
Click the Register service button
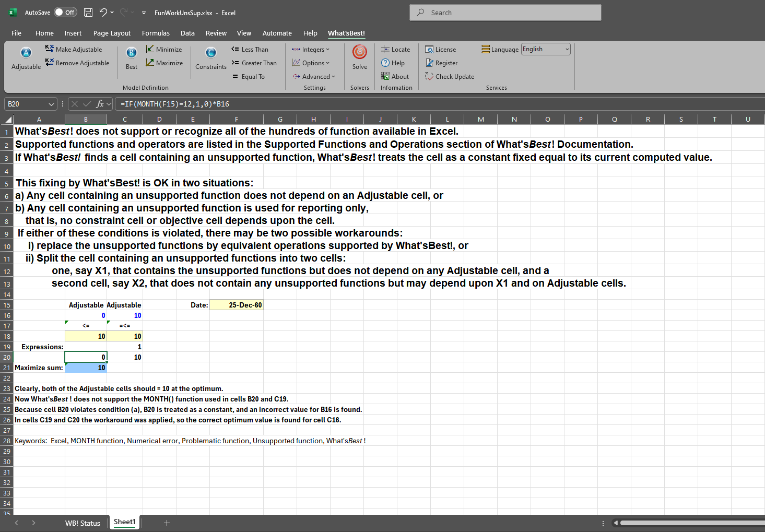[441, 63]
